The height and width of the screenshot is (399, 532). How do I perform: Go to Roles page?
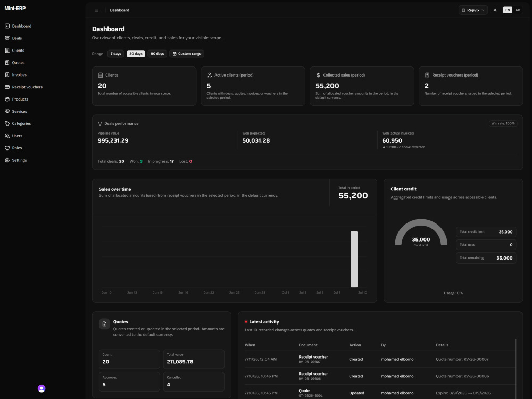pos(17,148)
